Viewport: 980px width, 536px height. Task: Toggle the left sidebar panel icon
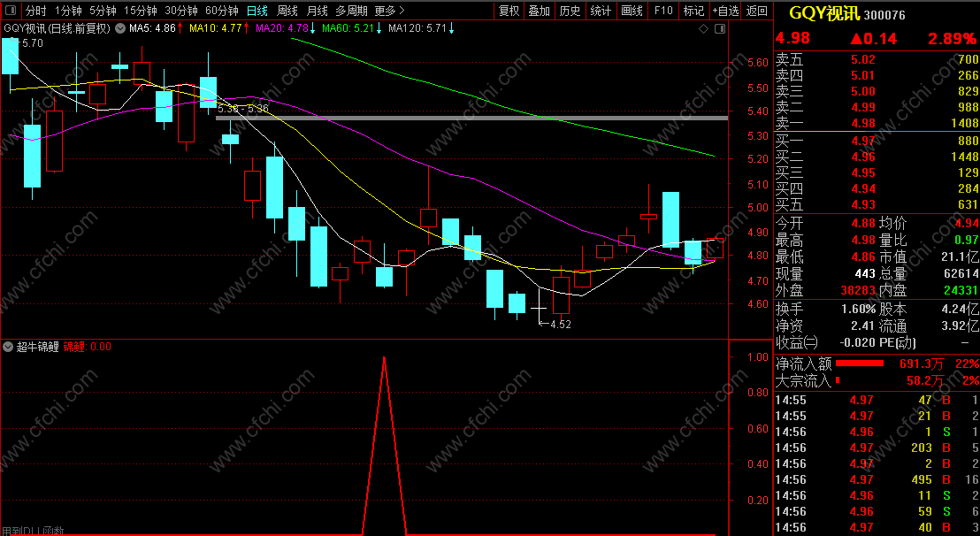[11, 11]
